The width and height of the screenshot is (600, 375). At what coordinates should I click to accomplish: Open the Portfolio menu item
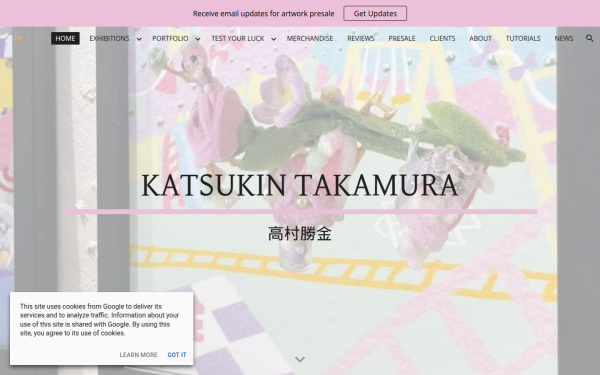(170, 38)
